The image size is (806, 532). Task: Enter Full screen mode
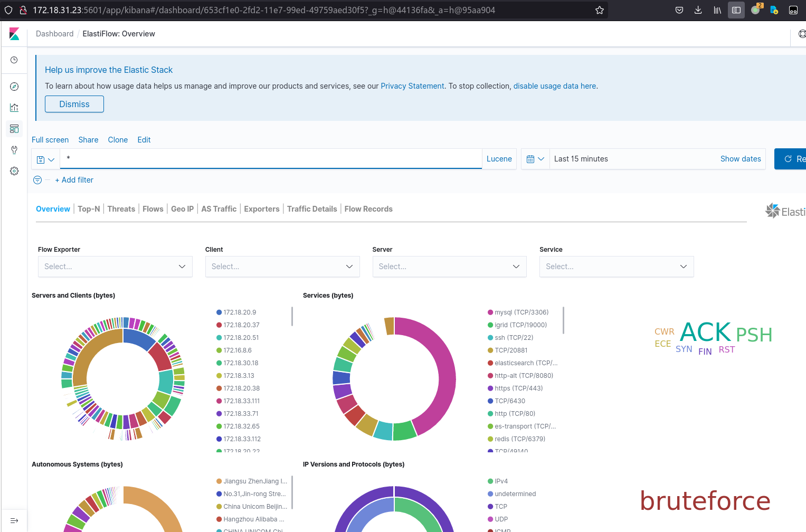50,140
